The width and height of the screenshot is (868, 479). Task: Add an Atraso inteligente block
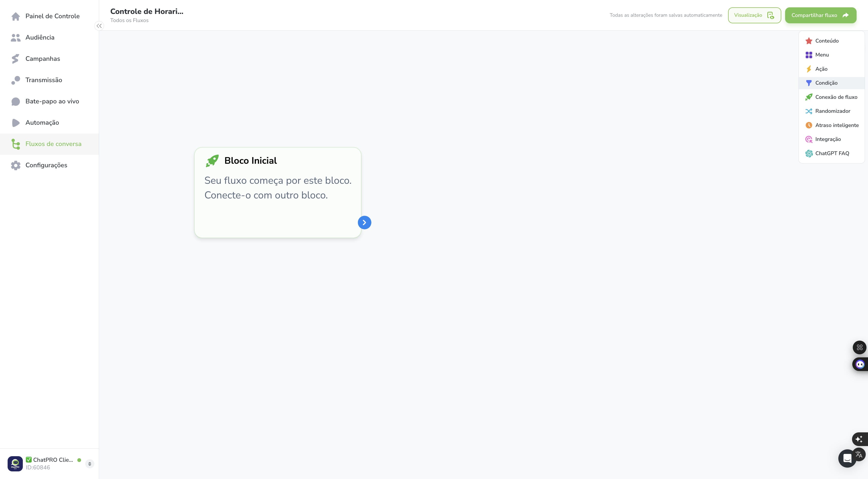[831, 125]
